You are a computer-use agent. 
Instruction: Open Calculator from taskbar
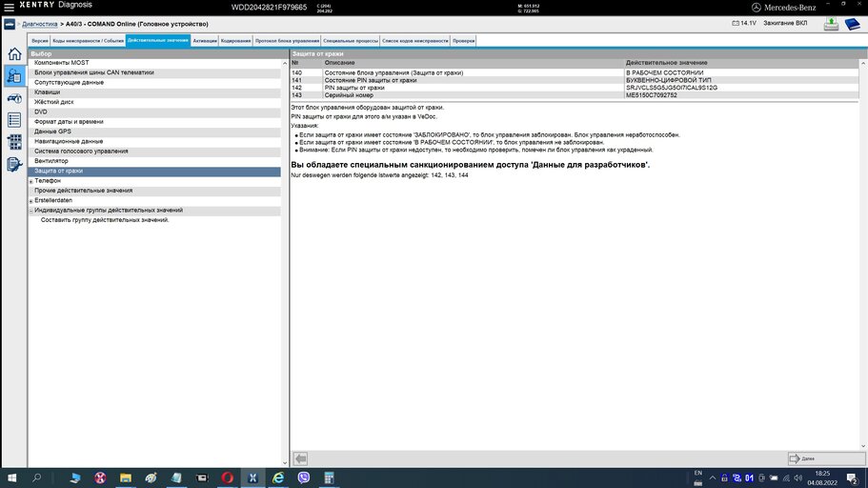[329, 478]
